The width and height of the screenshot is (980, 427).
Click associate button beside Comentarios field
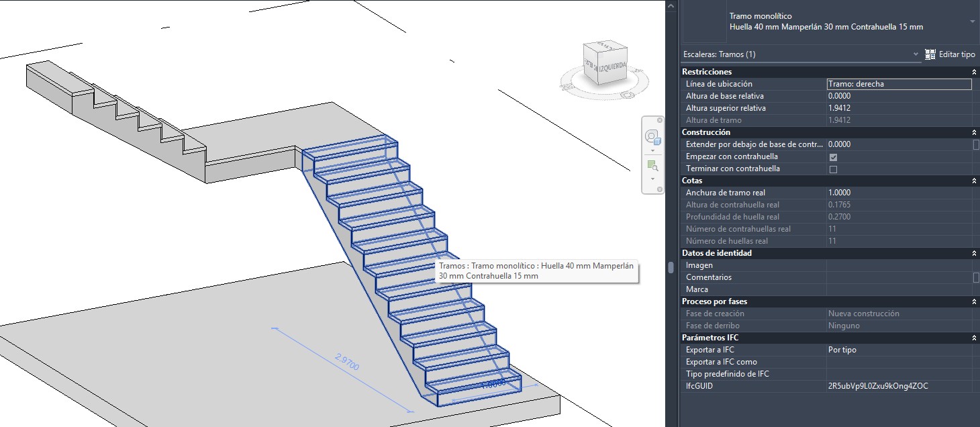tap(976, 277)
